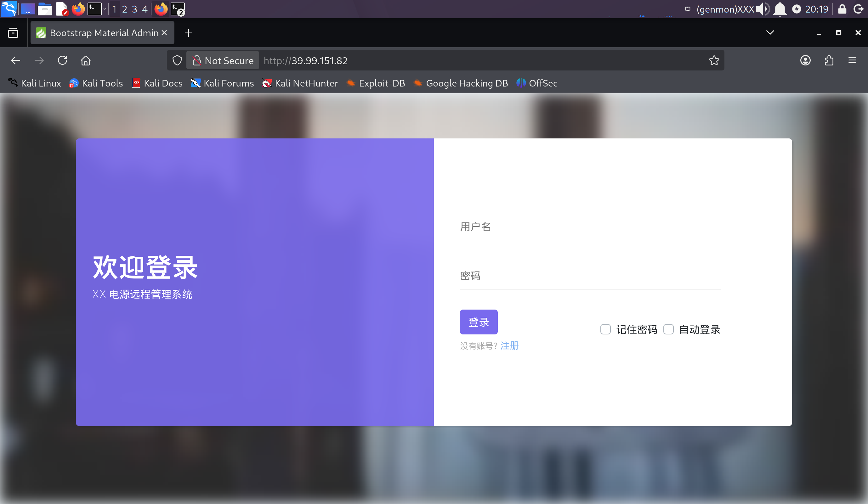
Task: Go forward with the forward arrow
Action: pyautogui.click(x=39, y=61)
